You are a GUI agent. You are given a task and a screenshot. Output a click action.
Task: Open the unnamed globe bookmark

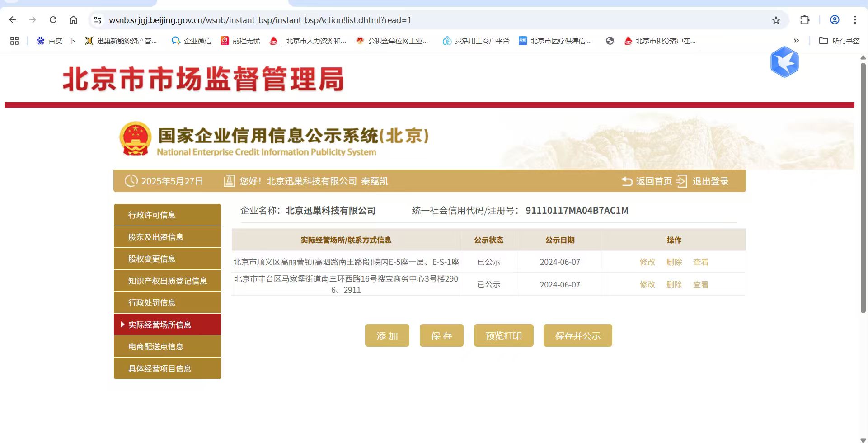[x=610, y=41]
